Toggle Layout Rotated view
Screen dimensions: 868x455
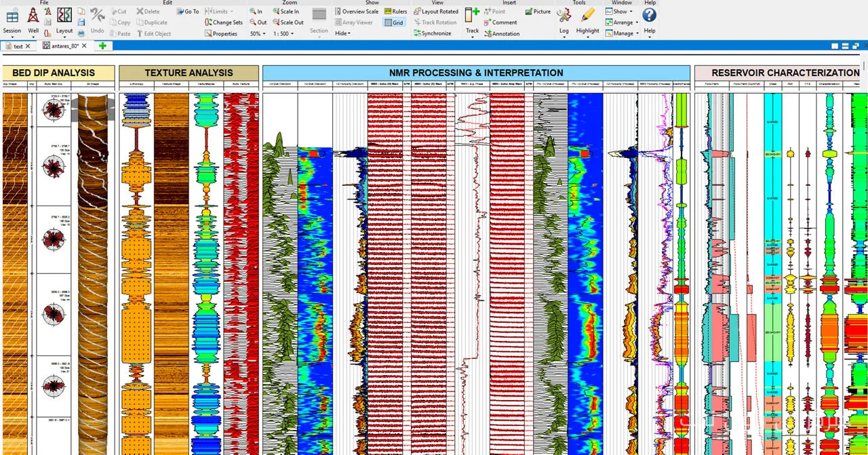[435, 12]
